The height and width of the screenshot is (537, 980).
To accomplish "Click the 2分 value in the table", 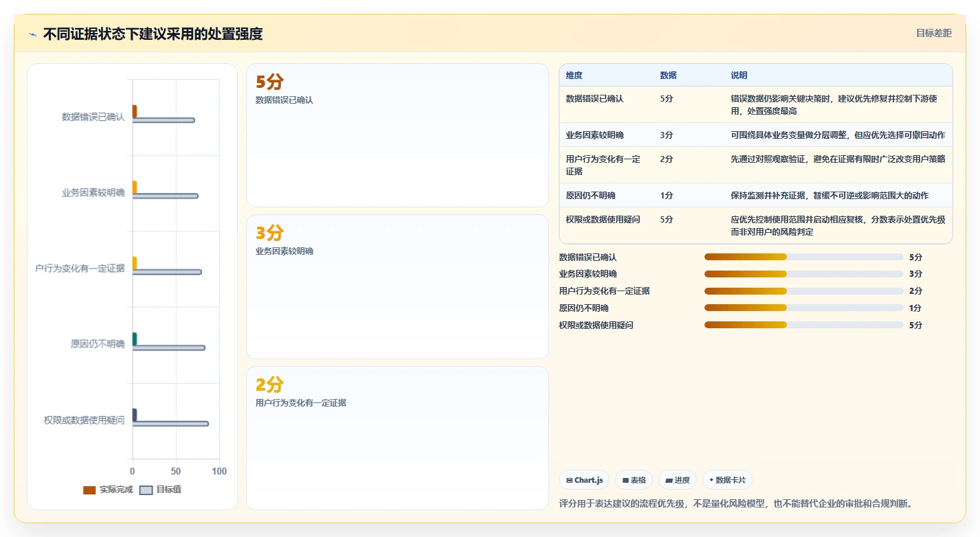I will coord(667,159).
